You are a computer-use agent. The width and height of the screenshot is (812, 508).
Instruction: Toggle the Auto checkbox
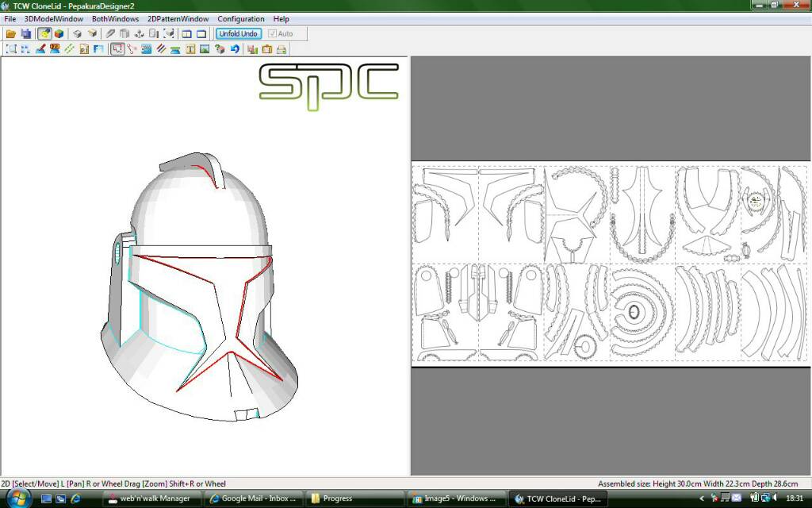(273, 34)
